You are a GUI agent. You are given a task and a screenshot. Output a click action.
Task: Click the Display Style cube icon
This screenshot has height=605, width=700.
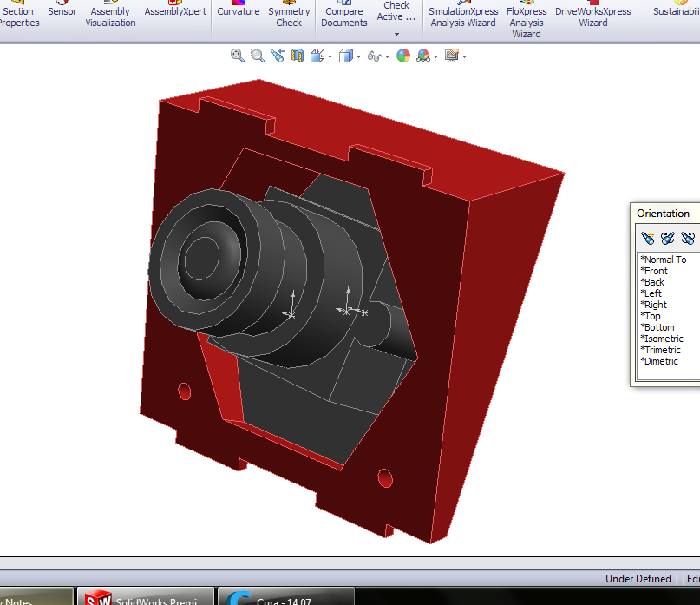pos(346,56)
